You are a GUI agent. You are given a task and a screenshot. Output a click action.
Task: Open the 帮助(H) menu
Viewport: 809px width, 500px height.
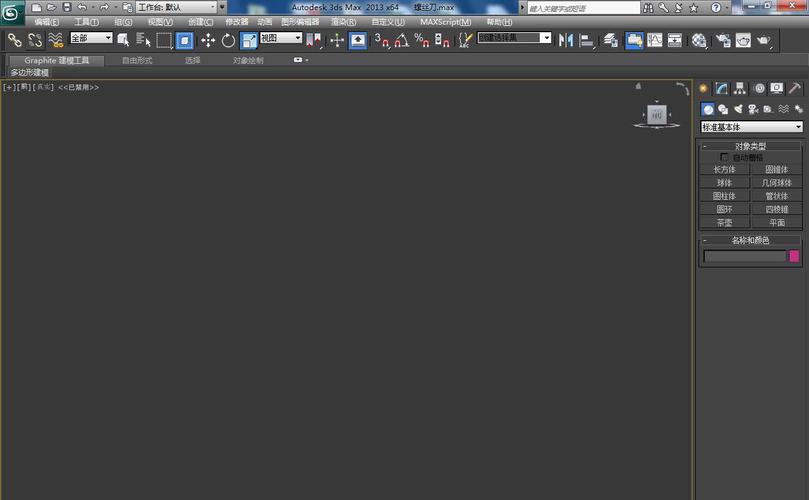click(x=499, y=22)
